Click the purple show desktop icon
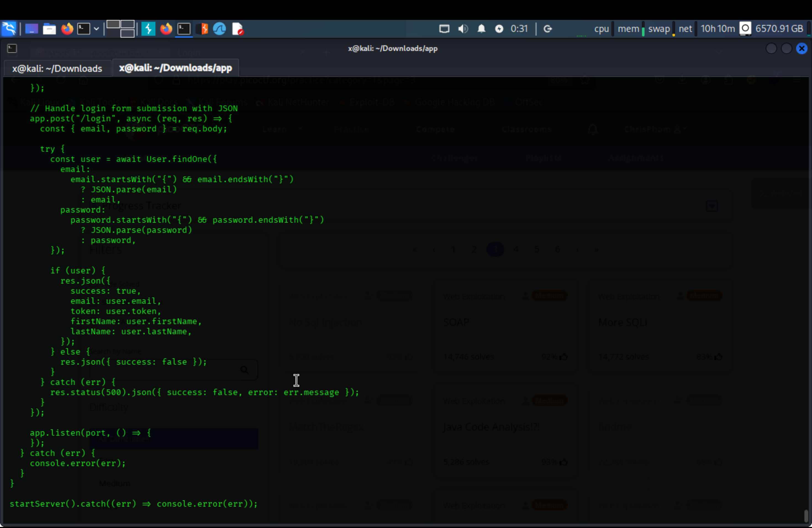This screenshot has height=528, width=812. pos(31,29)
